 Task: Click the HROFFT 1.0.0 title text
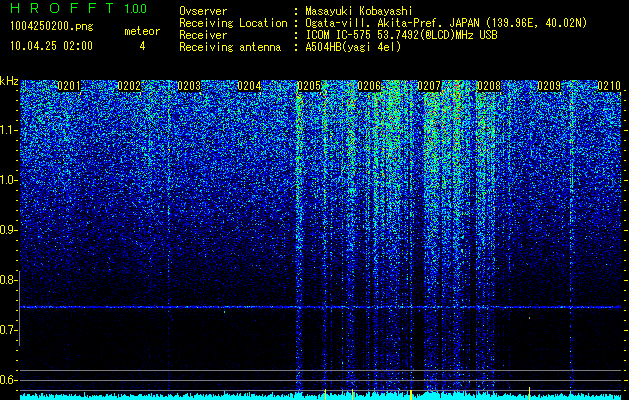click(x=79, y=8)
